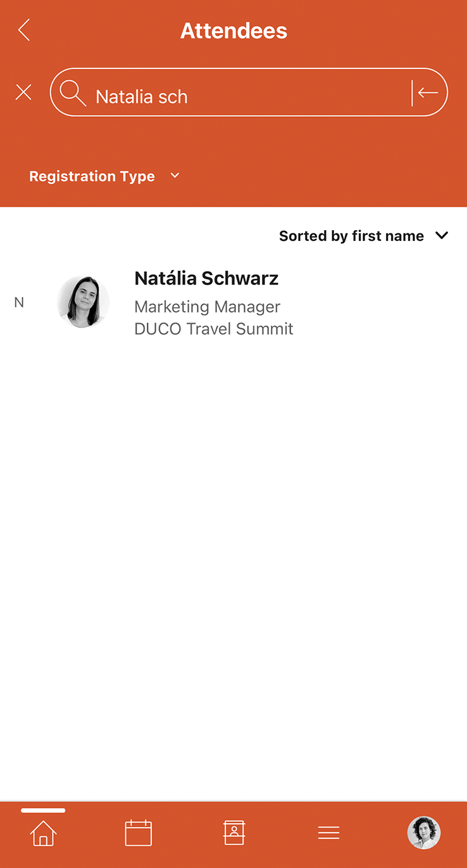This screenshot has height=868, width=467.
Task: Focus the search field containing "Natalia sch"
Action: coord(247,96)
